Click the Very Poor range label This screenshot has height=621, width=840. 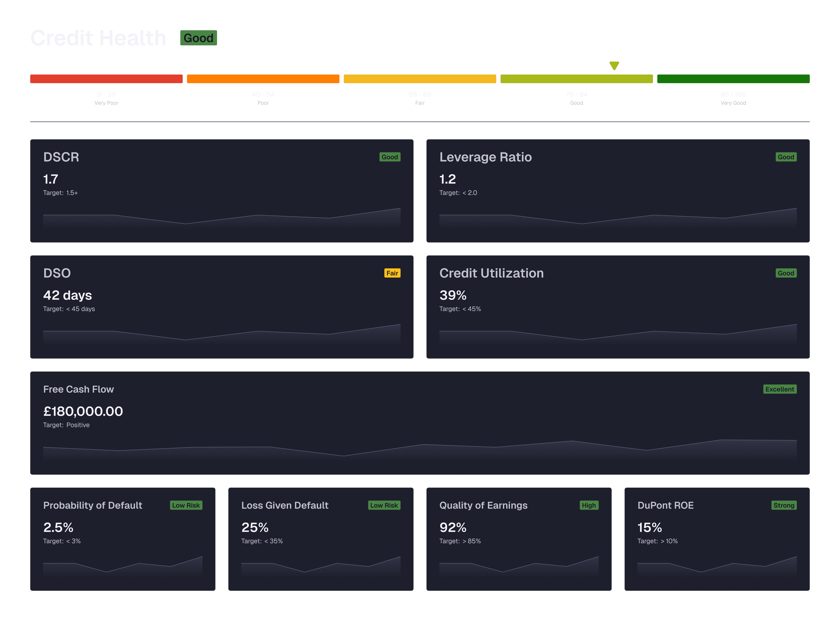(x=106, y=103)
